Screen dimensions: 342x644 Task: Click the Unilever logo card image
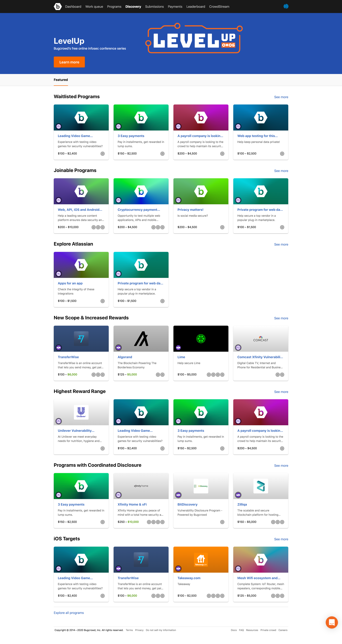81,412
